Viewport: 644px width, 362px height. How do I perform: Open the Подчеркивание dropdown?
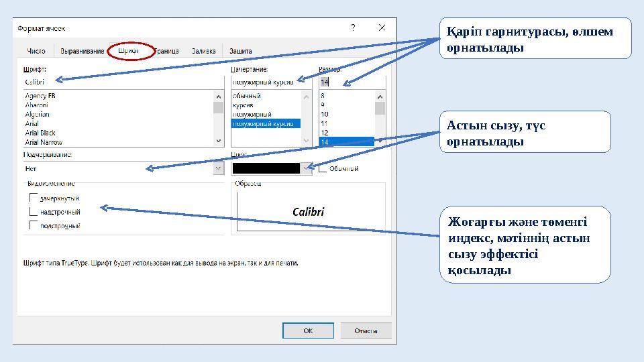(x=219, y=168)
